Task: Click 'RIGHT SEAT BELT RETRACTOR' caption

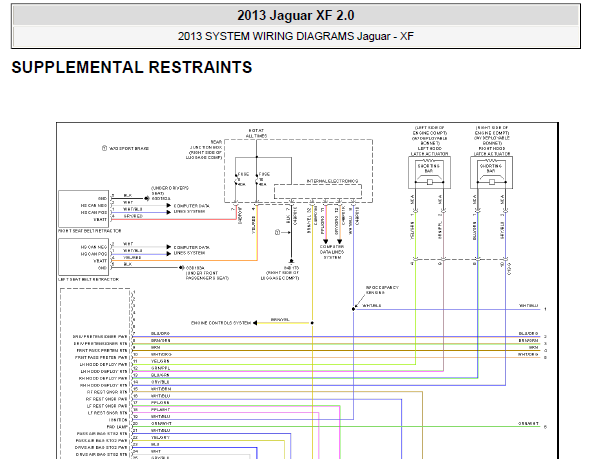Action: click(x=90, y=231)
